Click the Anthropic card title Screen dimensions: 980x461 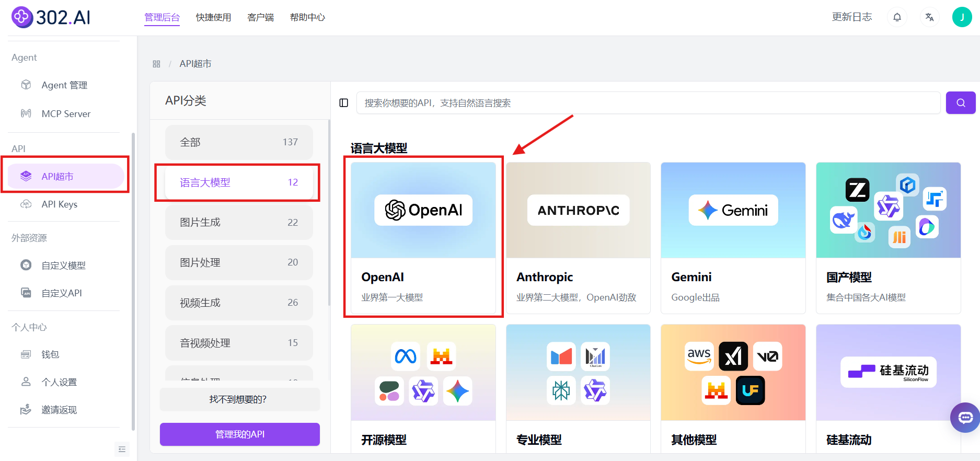tap(545, 277)
